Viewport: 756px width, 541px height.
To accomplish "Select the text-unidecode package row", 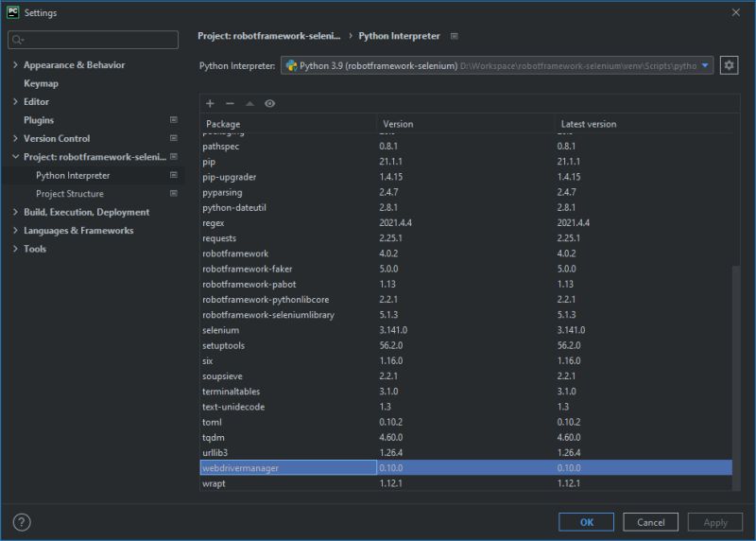I will pos(466,407).
